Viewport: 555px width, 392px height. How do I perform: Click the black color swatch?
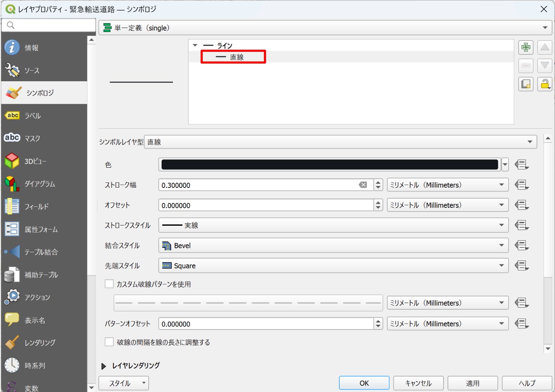click(330, 165)
